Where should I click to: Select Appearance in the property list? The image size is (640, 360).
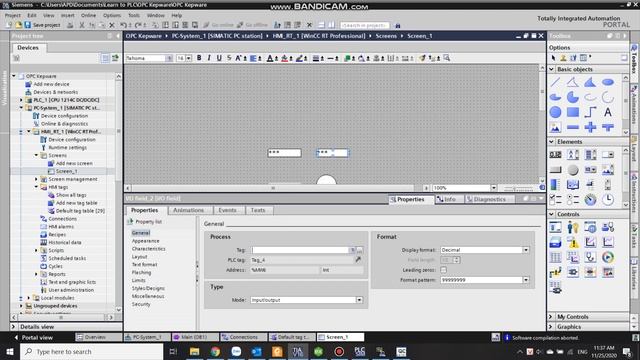tap(145, 241)
